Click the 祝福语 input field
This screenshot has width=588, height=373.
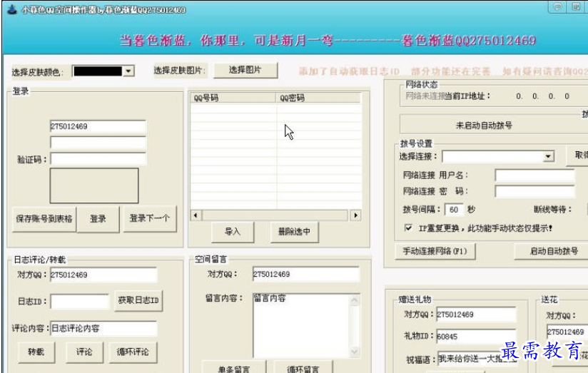point(477,359)
